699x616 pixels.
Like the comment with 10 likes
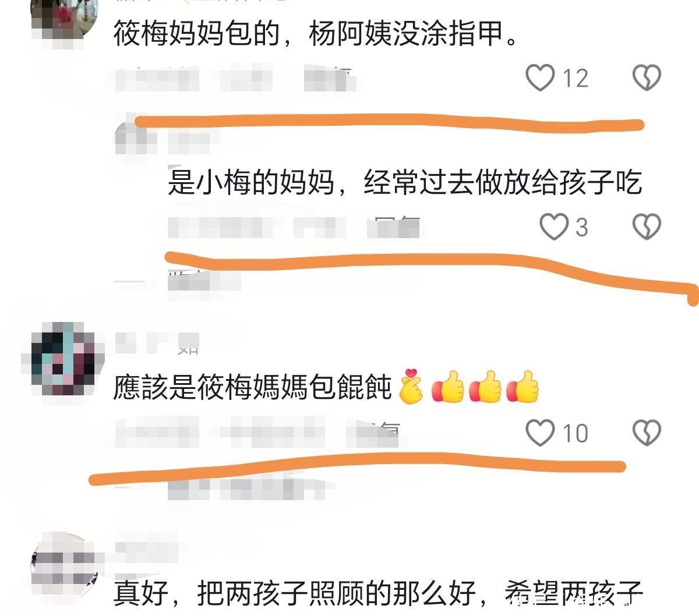tap(540, 433)
